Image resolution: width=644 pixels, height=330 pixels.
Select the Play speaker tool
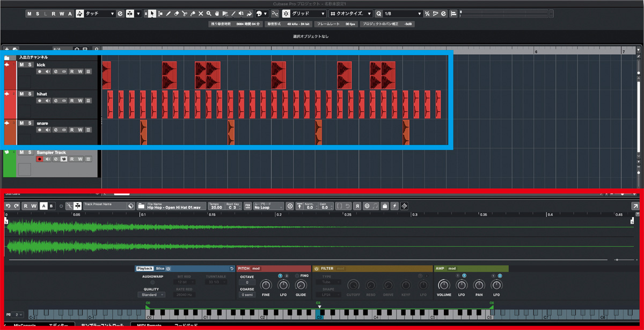point(241,13)
